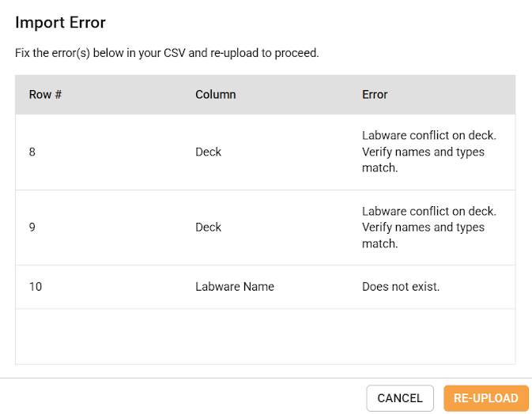Select the 'Column' table header

coord(216,95)
